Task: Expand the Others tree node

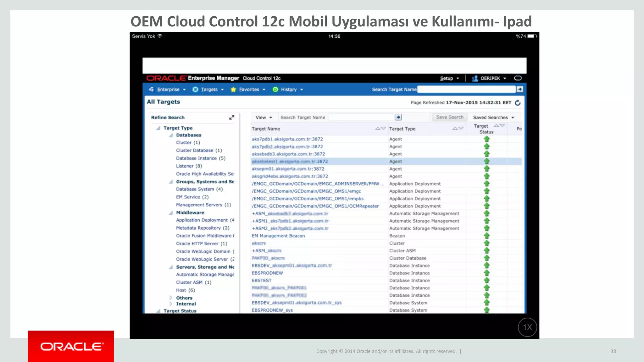Action: pos(171,298)
